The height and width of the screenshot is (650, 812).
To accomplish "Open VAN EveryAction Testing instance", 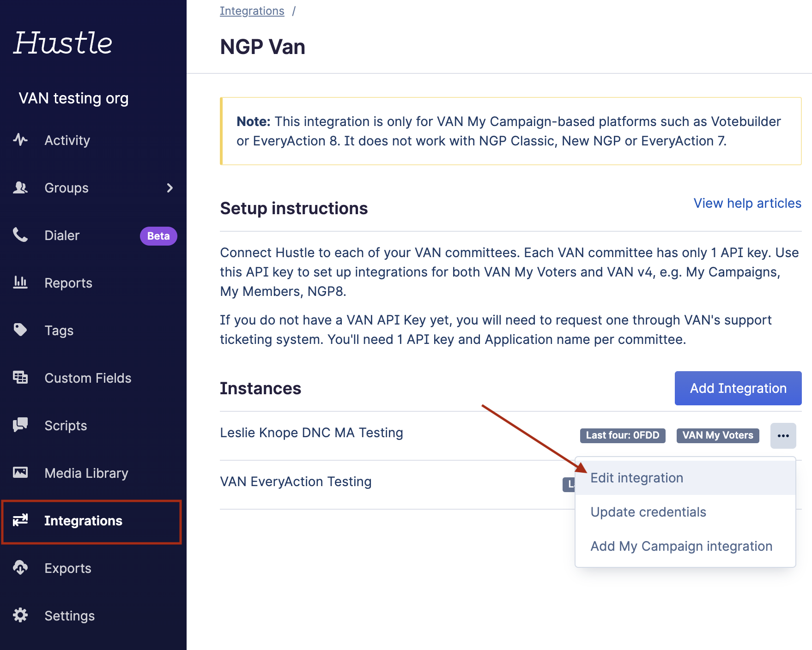I will tap(296, 481).
